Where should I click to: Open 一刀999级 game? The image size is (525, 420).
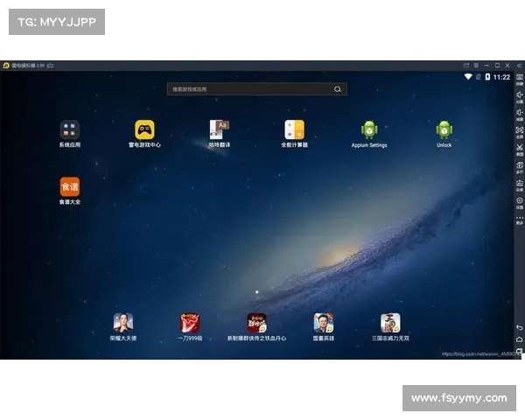click(x=190, y=323)
